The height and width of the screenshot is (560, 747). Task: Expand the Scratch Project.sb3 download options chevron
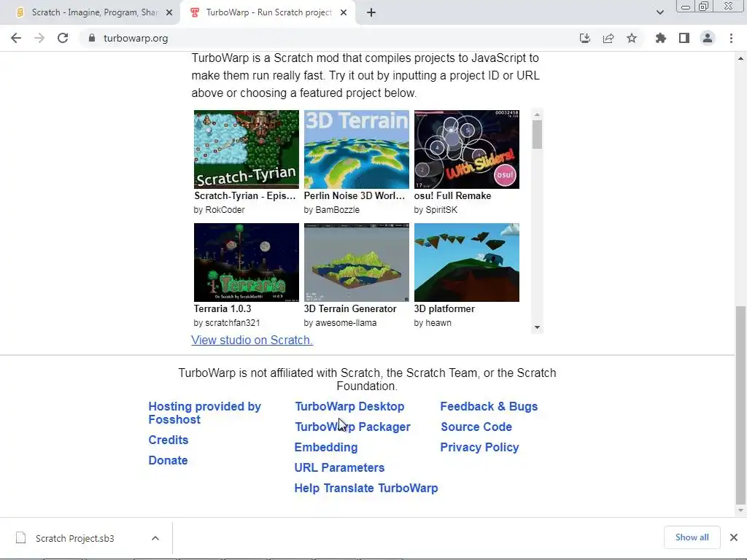pyautogui.click(x=155, y=538)
